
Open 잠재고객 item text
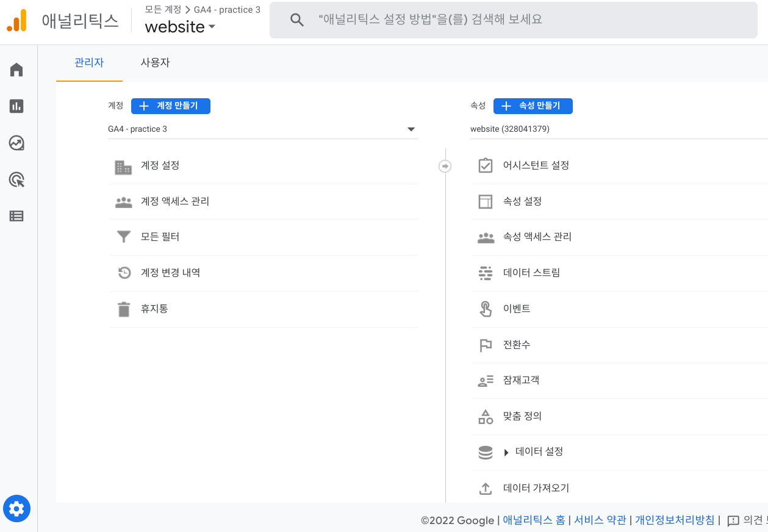(x=522, y=380)
